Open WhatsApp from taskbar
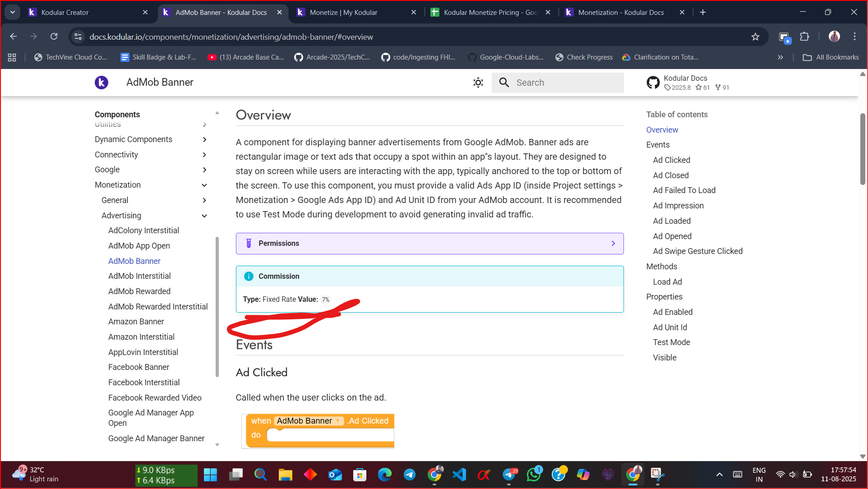 click(534, 475)
